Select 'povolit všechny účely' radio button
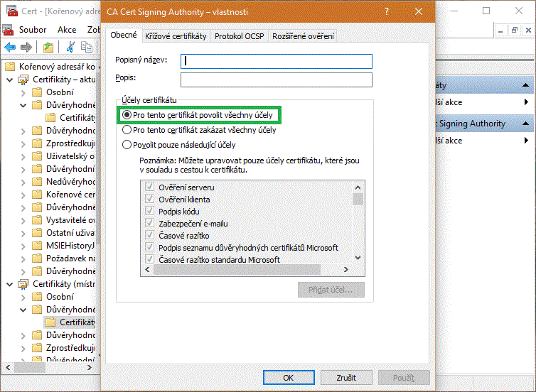Screen dimensions: 536x392 click(127, 114)
